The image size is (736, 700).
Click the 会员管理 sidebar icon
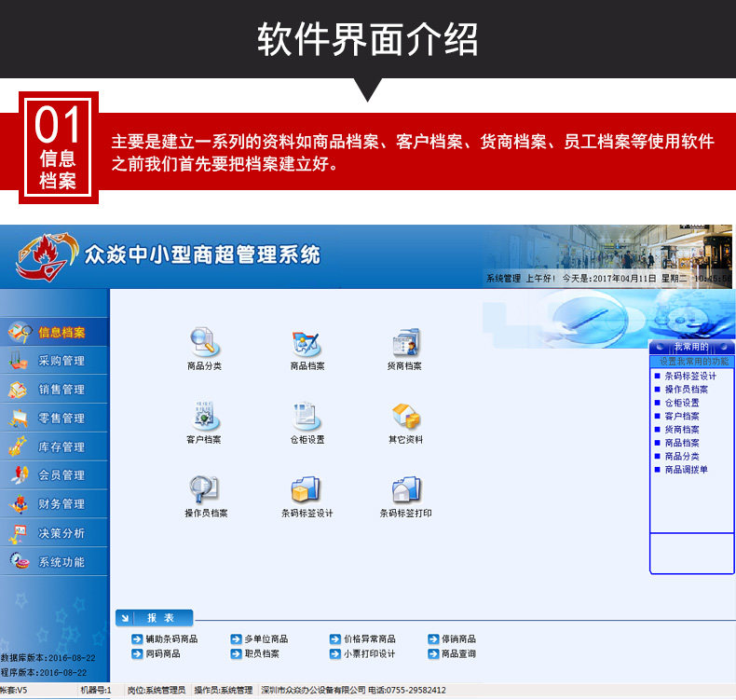20,475
